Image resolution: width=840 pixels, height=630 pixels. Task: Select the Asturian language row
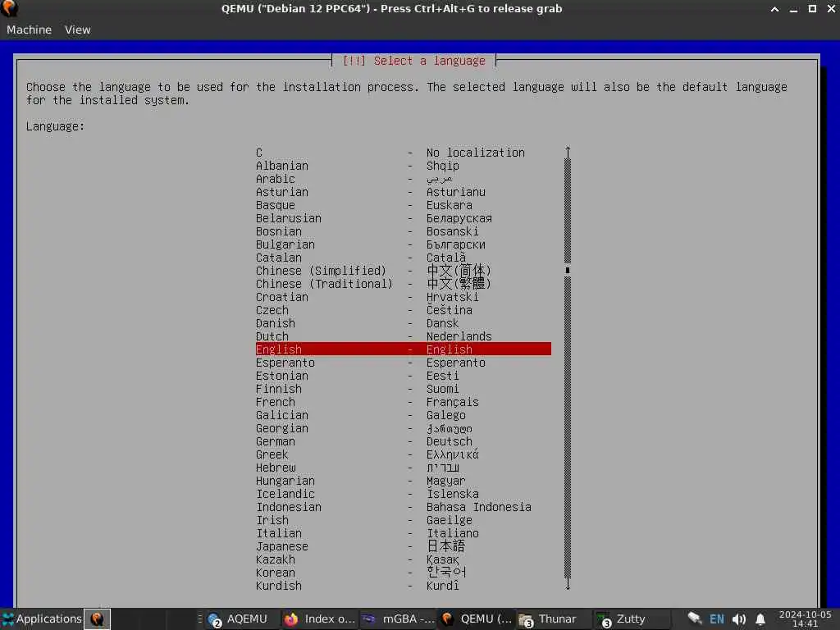(404, 192)
